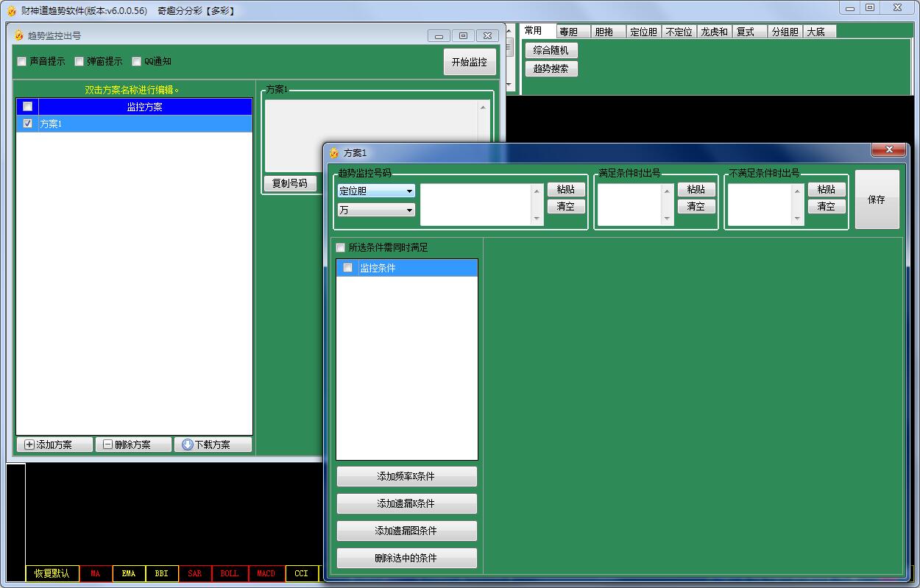This screenshot has height=588, width=920.
Task: Click the 趋势搜索 button
Action: tap(551, 68)
